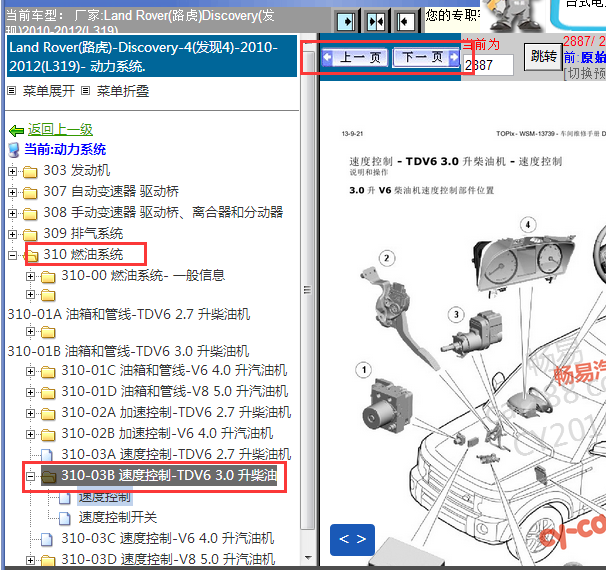
Task: Click the pane splitter grip handle
Action: point(308,289)
